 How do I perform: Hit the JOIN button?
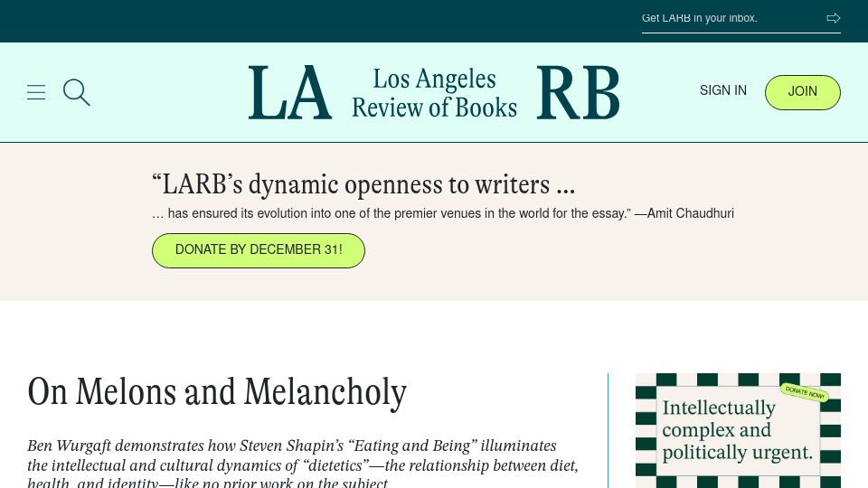(x=803, y=92)
